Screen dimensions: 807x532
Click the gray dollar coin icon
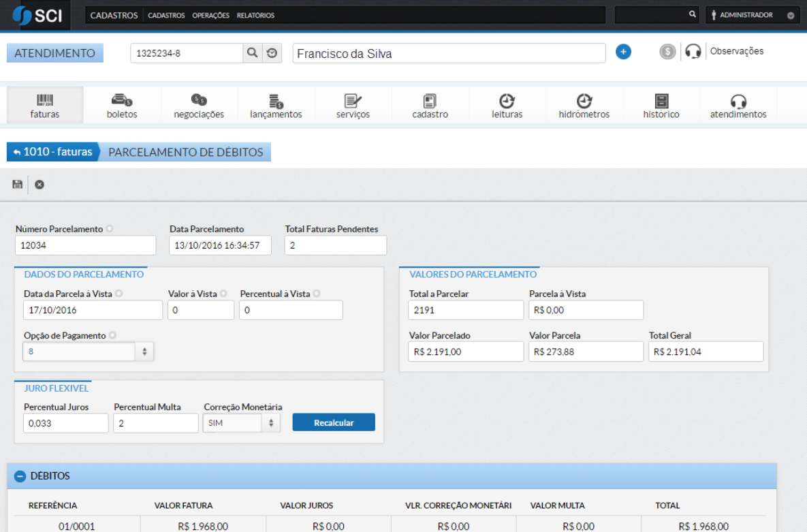[667, 52]
